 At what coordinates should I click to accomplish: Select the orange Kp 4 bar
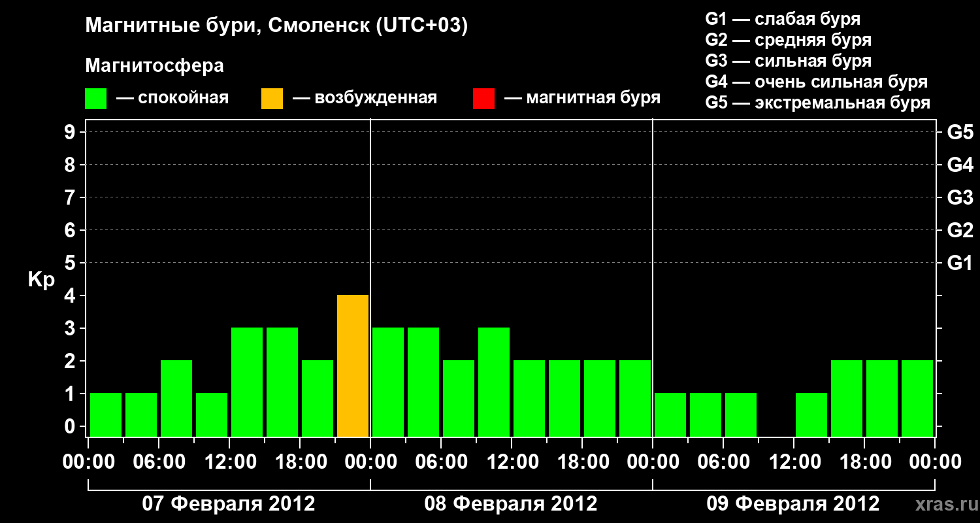pyautogui.click(x=353, y=365)
